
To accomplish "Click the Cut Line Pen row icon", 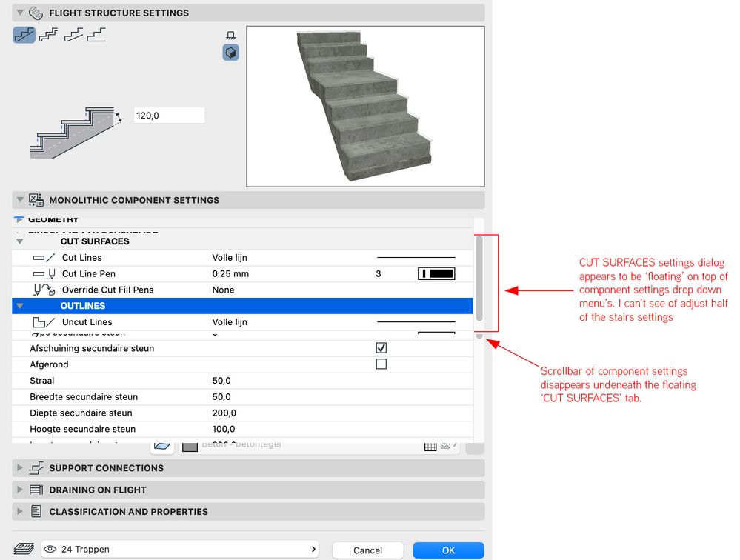I will coord(44,273).
